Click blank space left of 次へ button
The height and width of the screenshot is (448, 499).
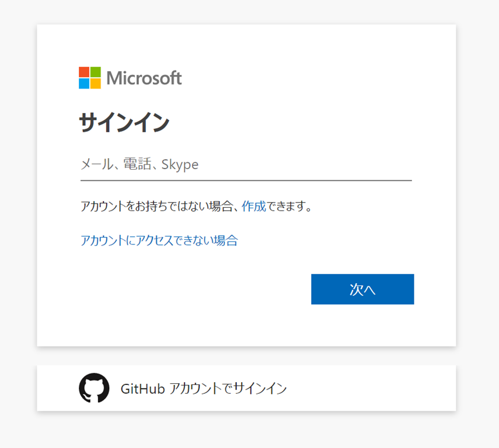pos(193,289)
